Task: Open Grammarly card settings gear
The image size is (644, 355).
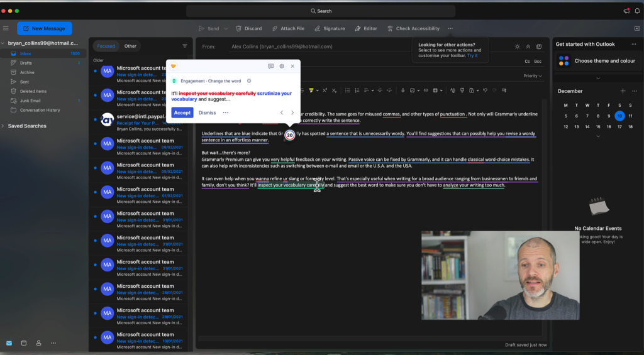Action: point(282,66)
